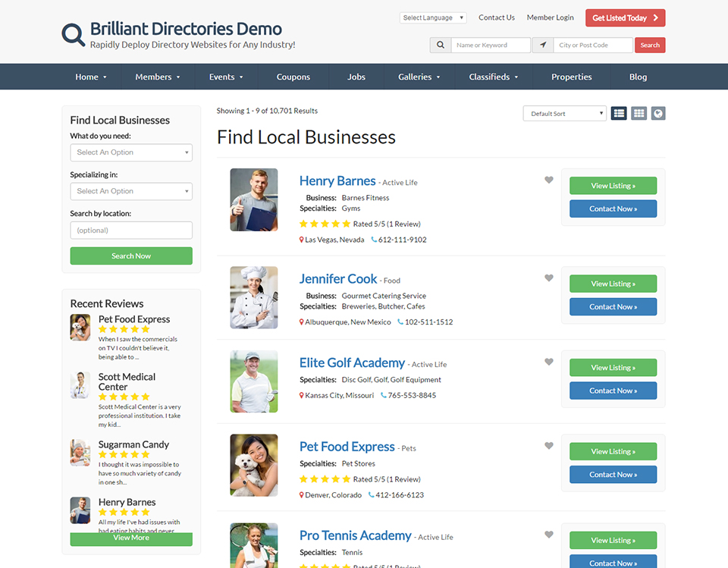
Task: Click Contact Now for Jennifer Cook
Action: point(613,307)
